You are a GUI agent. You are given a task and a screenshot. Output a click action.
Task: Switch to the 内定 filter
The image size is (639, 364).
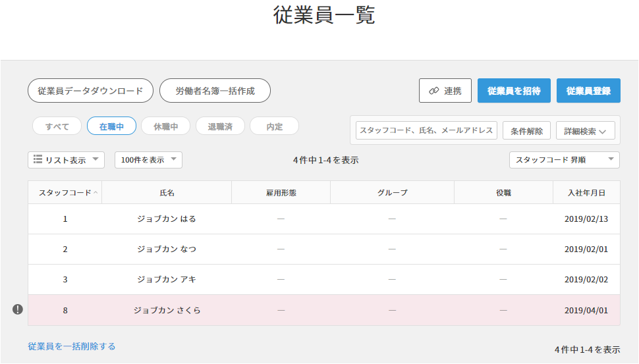point(274,126)
